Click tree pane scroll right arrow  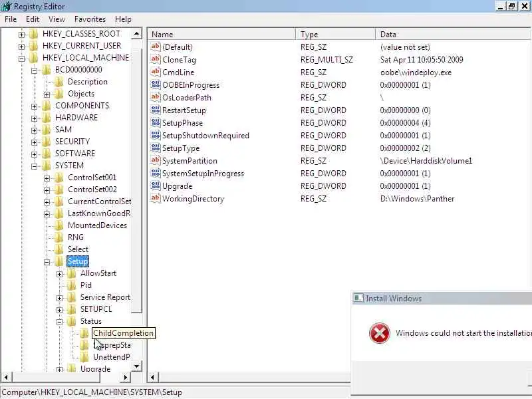pyautogui.click(x=126, y=377)
